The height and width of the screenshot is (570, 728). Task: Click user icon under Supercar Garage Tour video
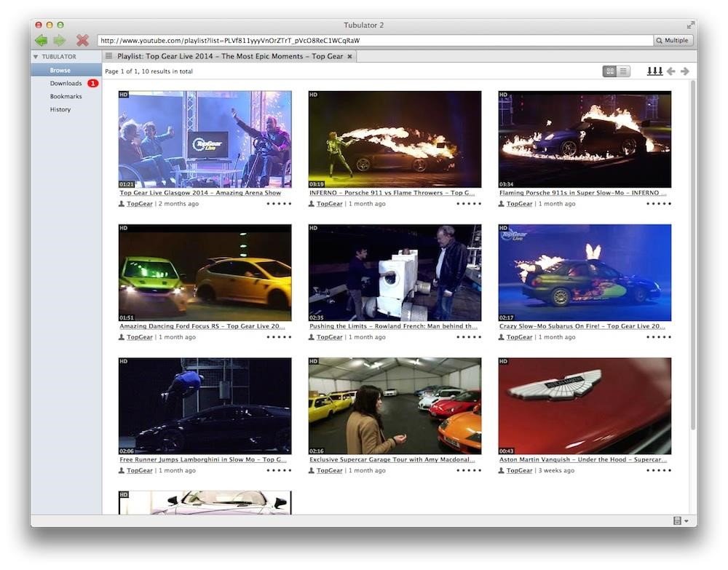[312, 470]
